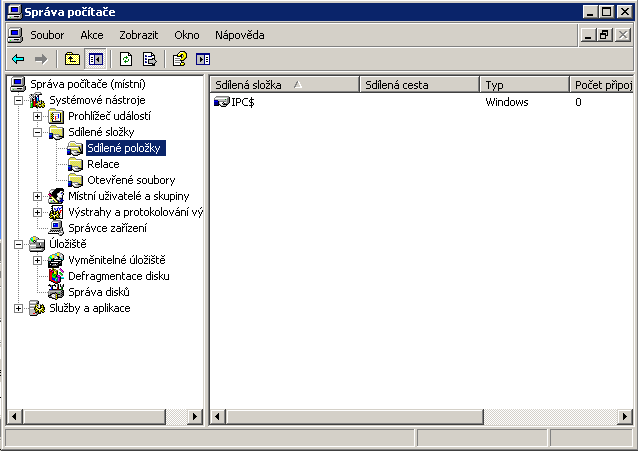Click the Show/Hide action pane icon
The width and height of the screenshot is (638, 451).
tap(203, 59)
